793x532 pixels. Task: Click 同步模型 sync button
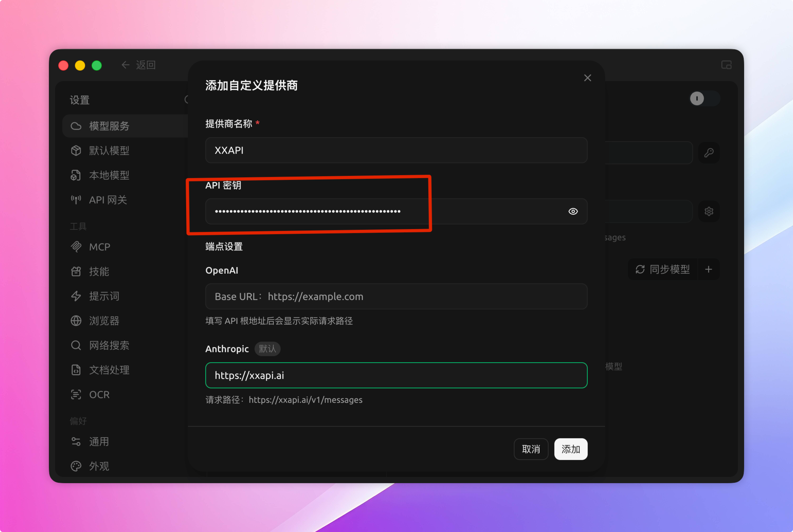point(663,269)
